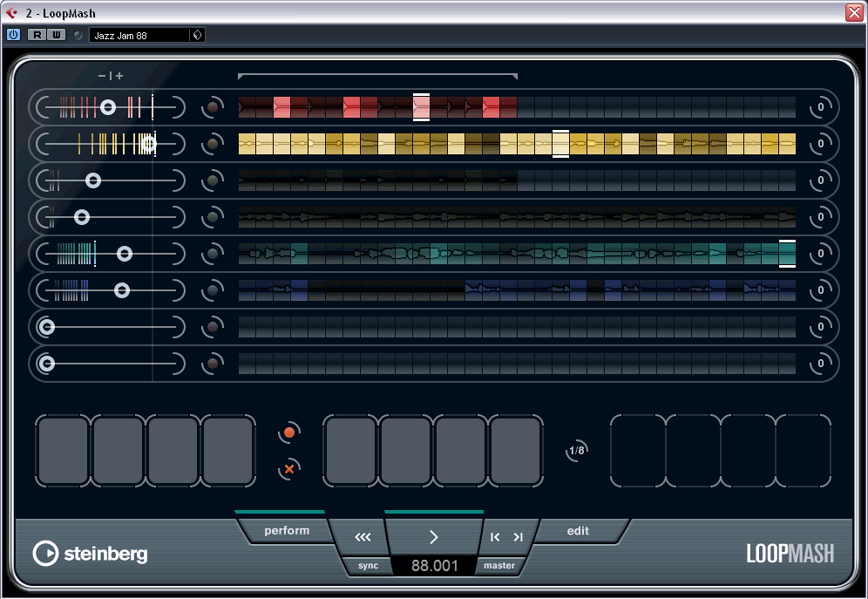Open the Jazz Jam 88 preset field

point(140,36)
